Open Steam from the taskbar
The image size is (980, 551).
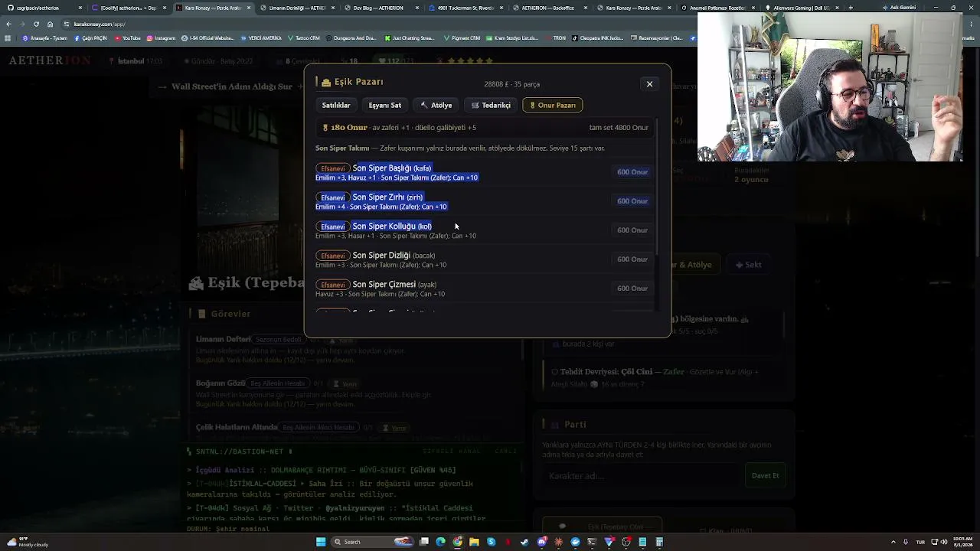524,542
